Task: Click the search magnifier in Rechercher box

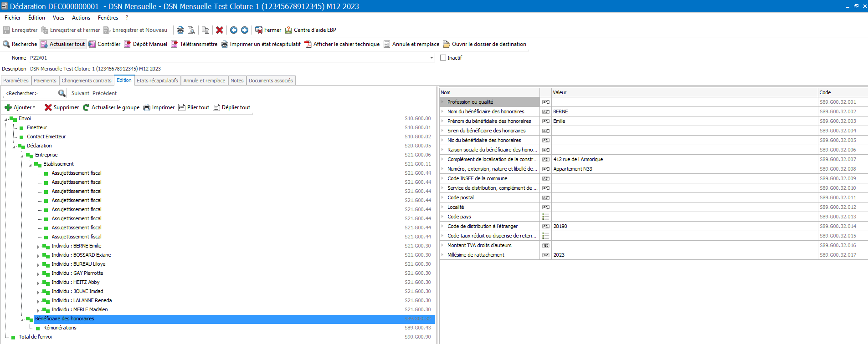Action: point(62,93)
